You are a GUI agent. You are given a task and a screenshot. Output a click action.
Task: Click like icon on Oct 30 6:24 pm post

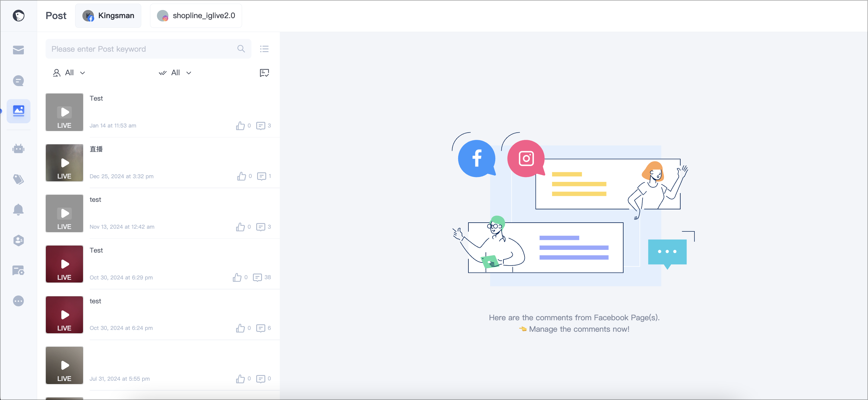pos(240,328)
